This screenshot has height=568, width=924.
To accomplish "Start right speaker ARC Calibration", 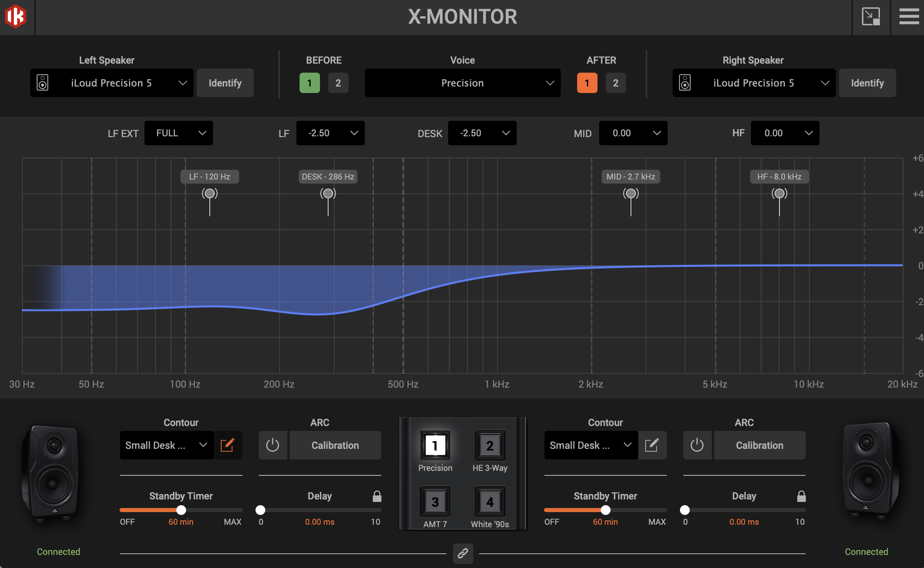I will point(760,445).
